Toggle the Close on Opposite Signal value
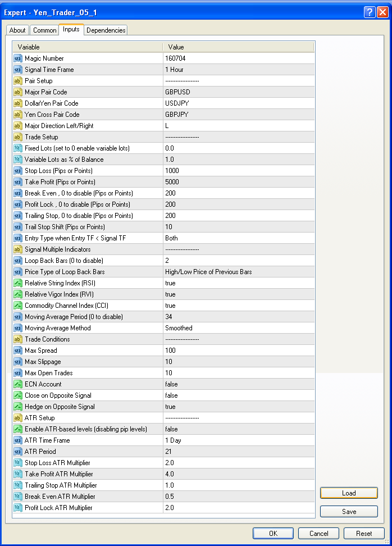392x546 pixels. (x=238, y=395)
